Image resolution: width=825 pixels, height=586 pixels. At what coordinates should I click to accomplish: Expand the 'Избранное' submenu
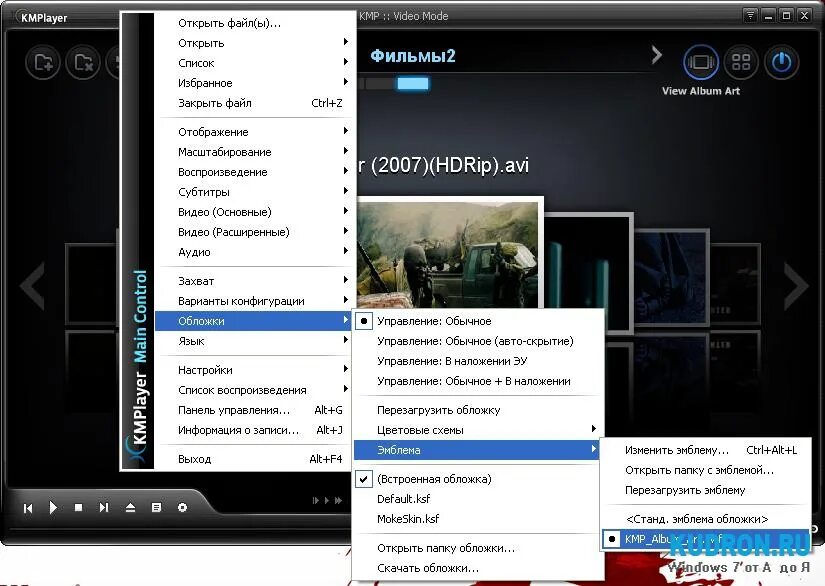tap(255, 83)
